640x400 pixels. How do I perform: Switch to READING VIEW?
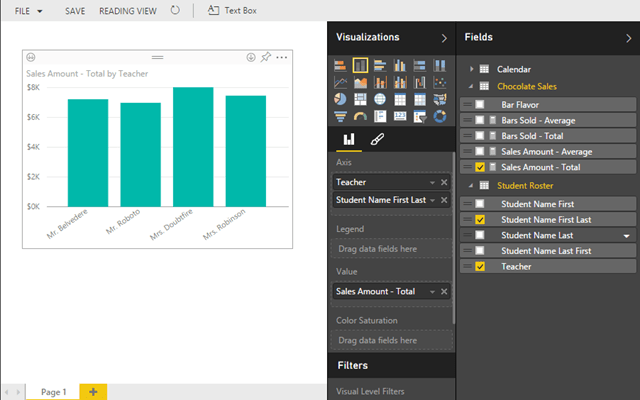click(x=127, y=10)
